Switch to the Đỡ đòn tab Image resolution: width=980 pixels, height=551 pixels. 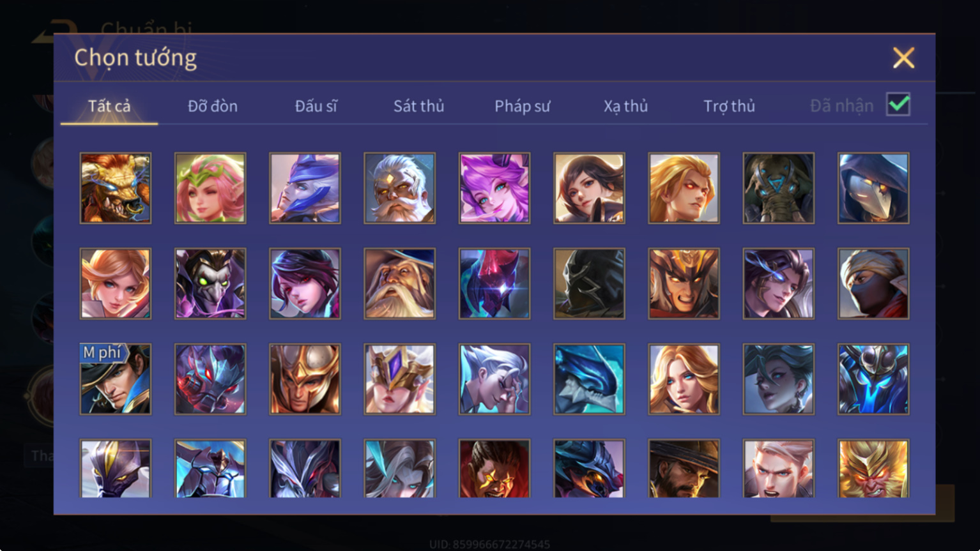pos(213,106)
